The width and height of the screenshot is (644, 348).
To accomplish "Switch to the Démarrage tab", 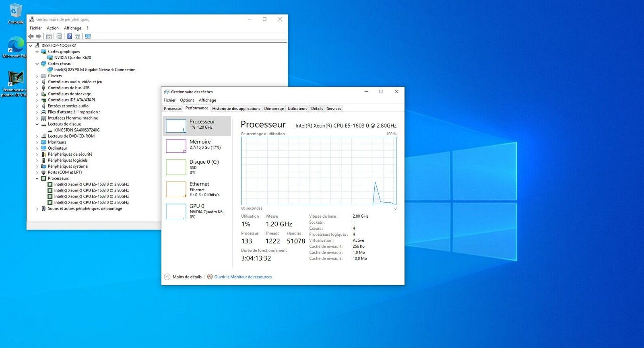I will (x=274, y=109).
